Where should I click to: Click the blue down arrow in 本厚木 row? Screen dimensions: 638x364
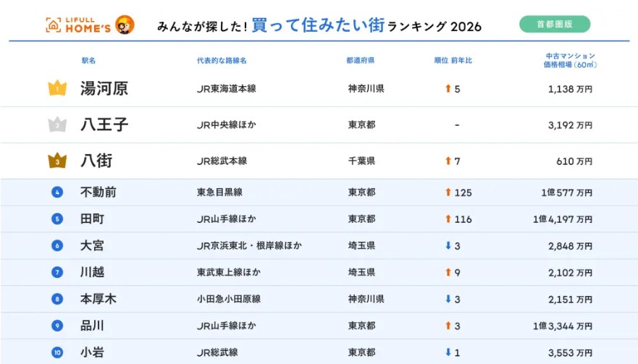[448, 299]
